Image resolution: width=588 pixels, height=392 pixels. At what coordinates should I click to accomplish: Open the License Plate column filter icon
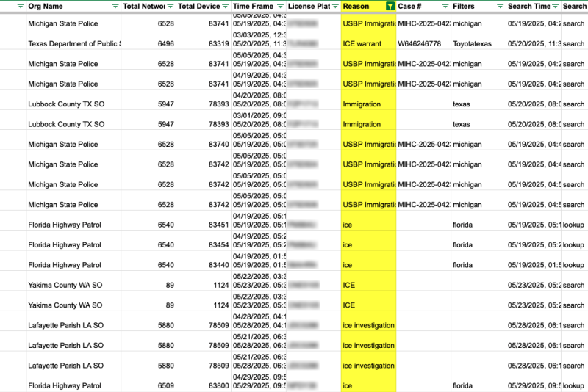click(335, 7)
